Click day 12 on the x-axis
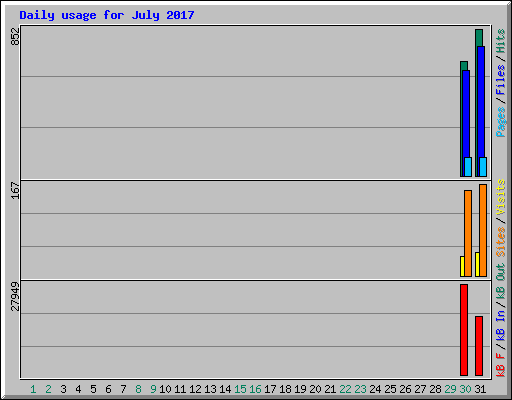512x400 pixels. (x=195, y=389)
